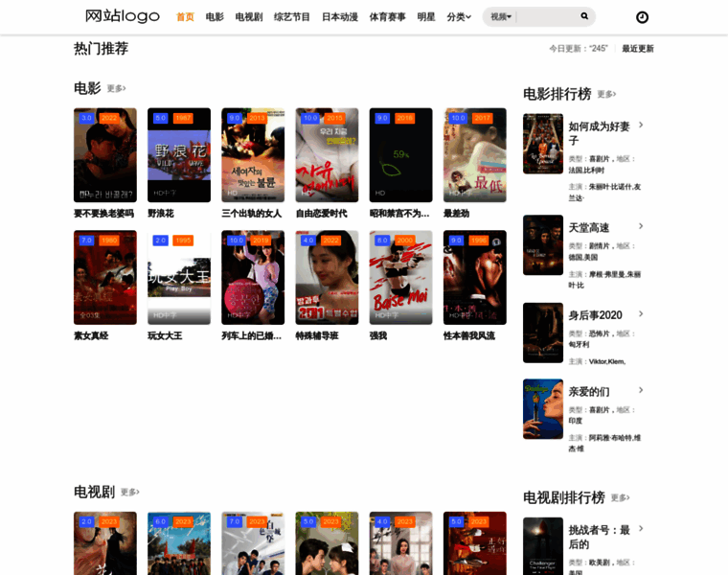Click the 身后事2020 ranking title
Viewport: 728px width, 575px height.
click(595, 316)
